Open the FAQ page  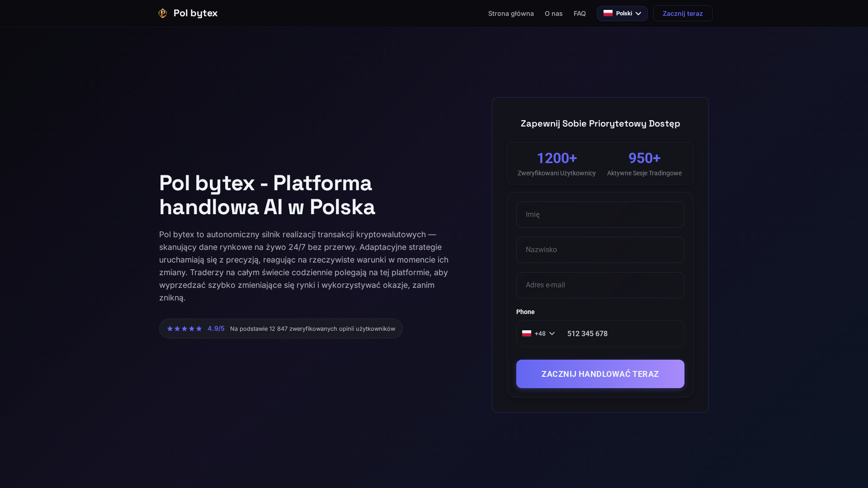(x=579, y=14)
